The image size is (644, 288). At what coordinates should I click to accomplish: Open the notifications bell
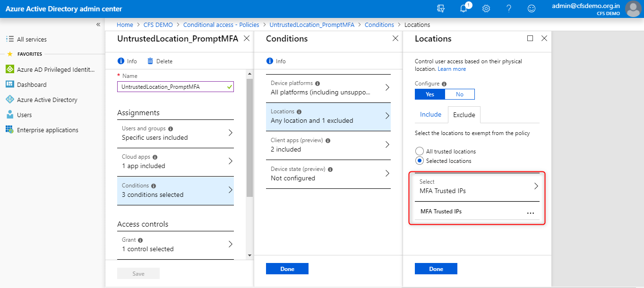tap(464, 8)
